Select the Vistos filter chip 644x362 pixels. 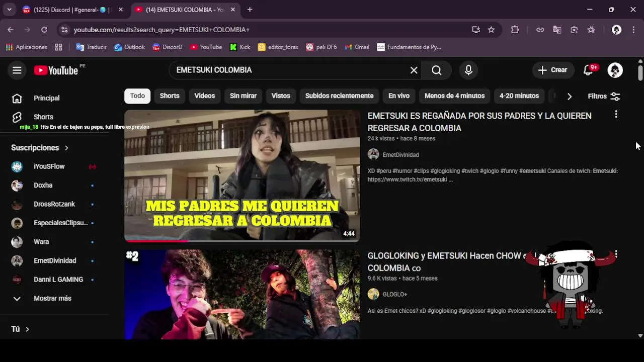tap(281, 96)
